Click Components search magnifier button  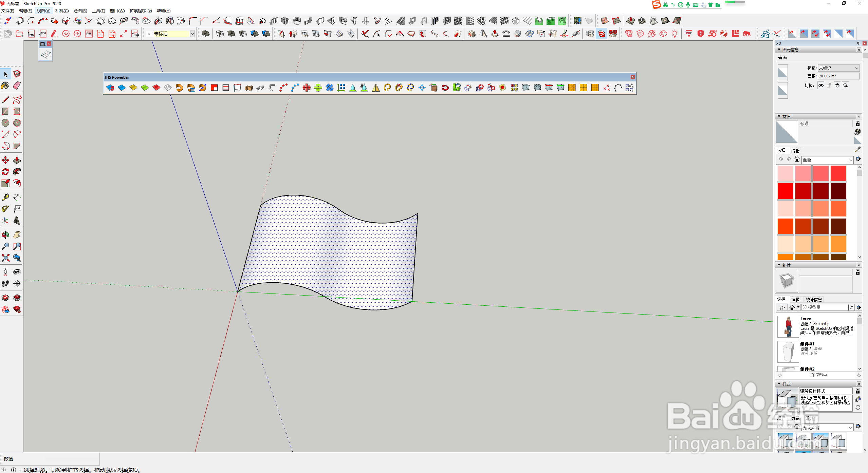coord(851,307)
